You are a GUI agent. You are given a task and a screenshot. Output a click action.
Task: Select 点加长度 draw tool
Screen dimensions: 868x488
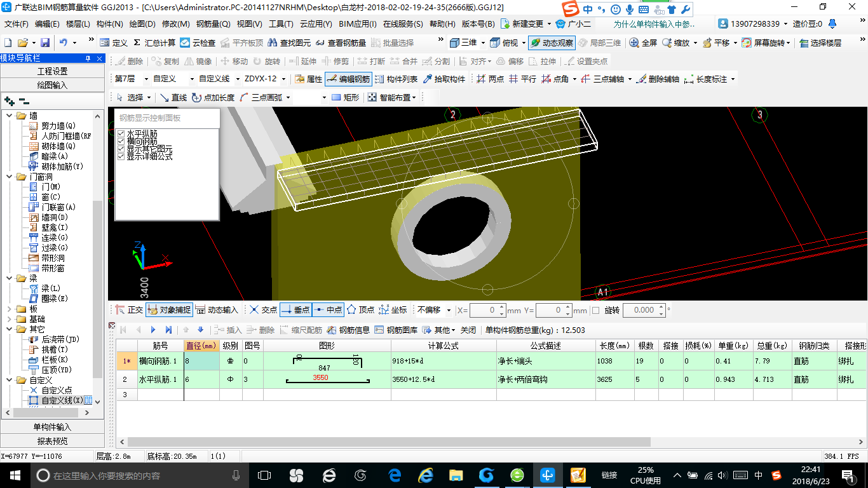(x=213, y=97)
